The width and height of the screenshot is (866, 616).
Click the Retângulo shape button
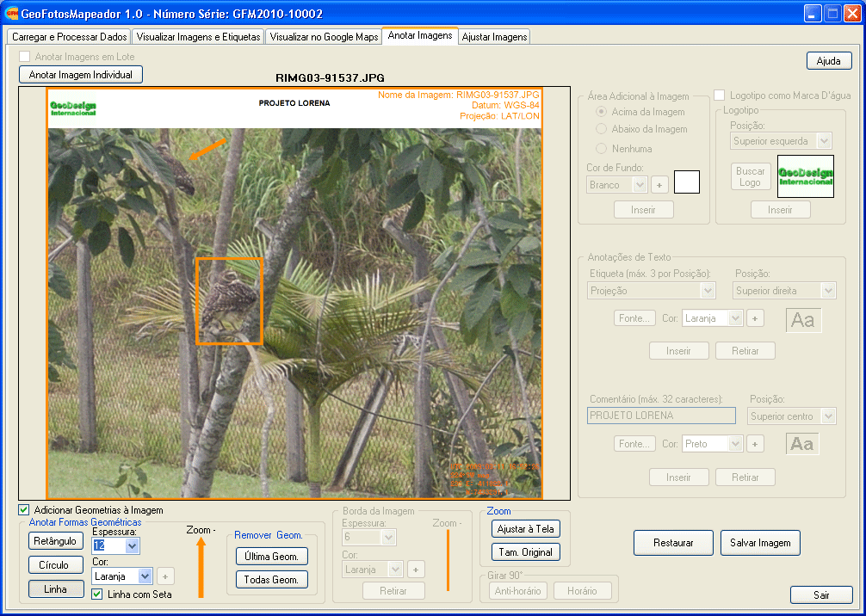[56, 541]
